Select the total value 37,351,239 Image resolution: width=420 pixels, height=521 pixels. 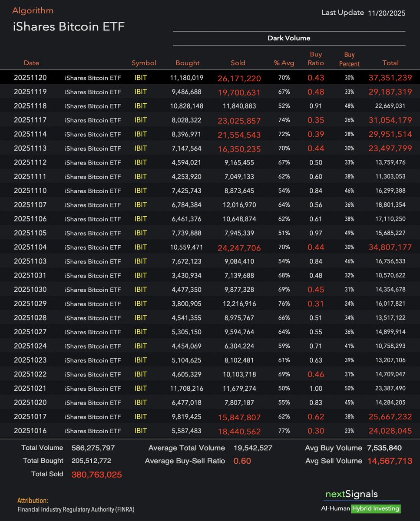pyautogui.click(x=390, y=78)
